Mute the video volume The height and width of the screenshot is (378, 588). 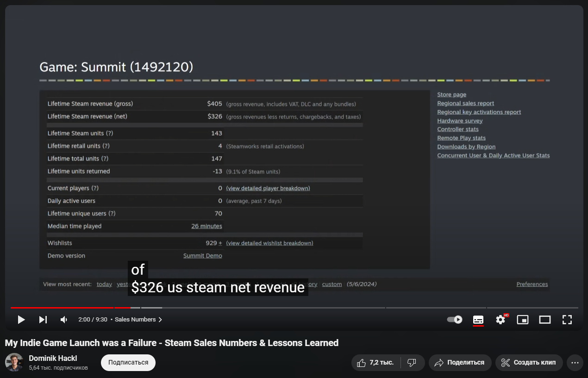tap(64, 320)
